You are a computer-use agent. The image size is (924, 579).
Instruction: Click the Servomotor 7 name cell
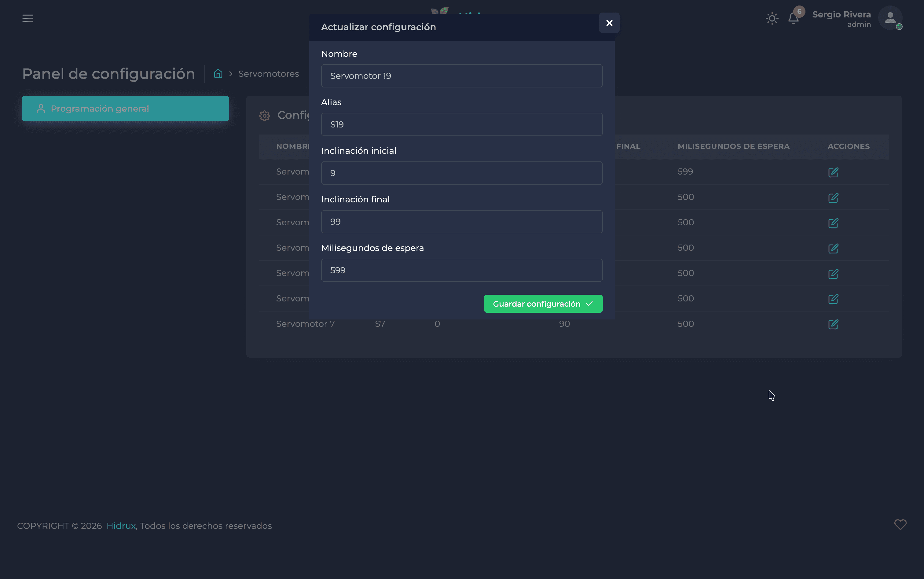pyautogui.click(x=305, y=324)
